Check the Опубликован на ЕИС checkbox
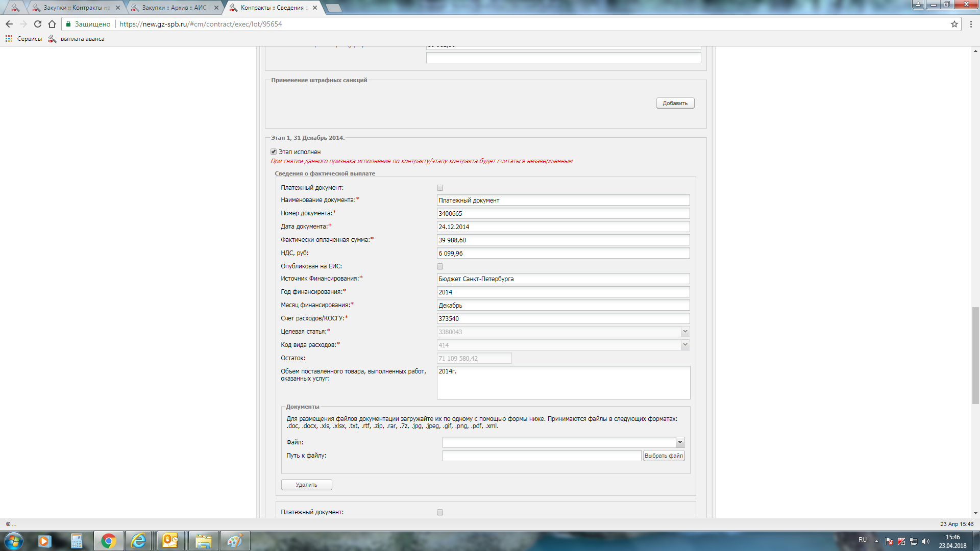Viewport: 980px width, 551px height. point(440,266)
